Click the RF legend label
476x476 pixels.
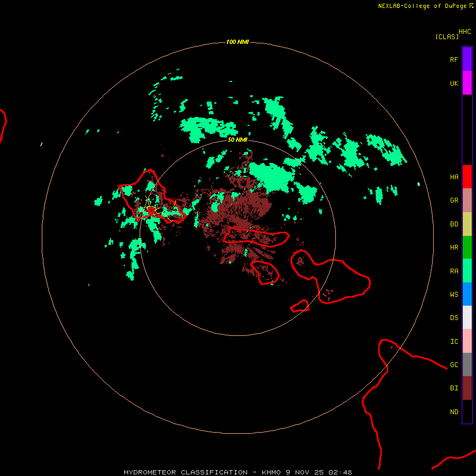pos(454,59)
